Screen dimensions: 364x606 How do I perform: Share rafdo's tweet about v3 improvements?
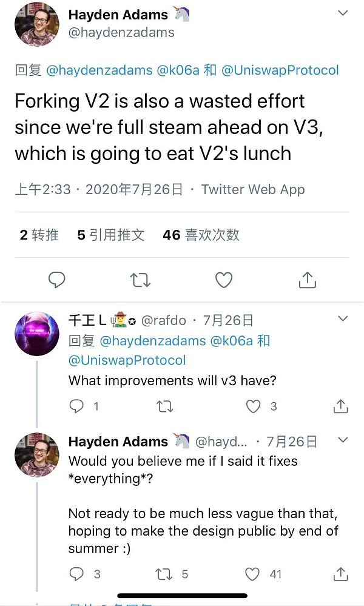point(340,406)
